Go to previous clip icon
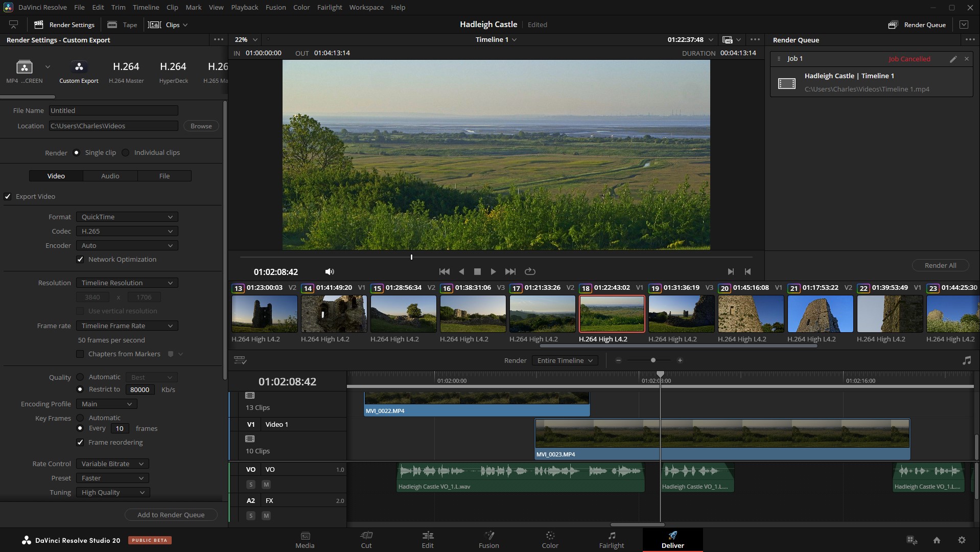The height and width of the screenshot is (552, 980). click(x=748, y=271)
